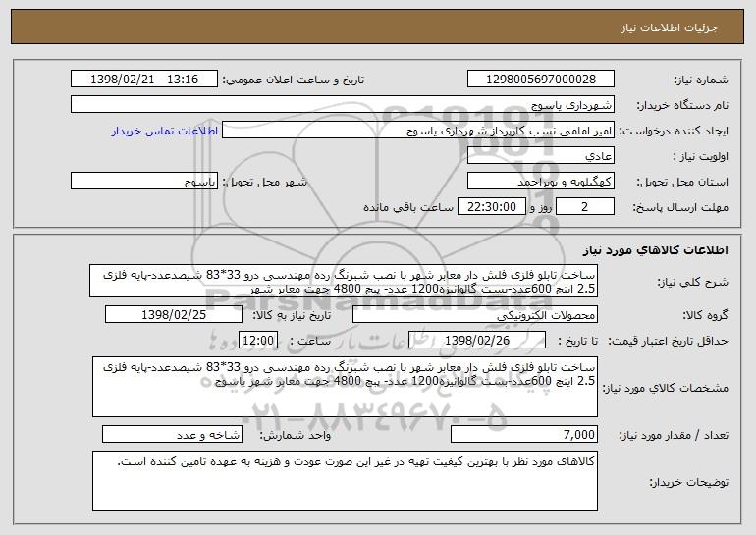This screenshot has width=756, height=535.
Task: Click the شرح کلی نیاز label
Action: coord(693,282)
